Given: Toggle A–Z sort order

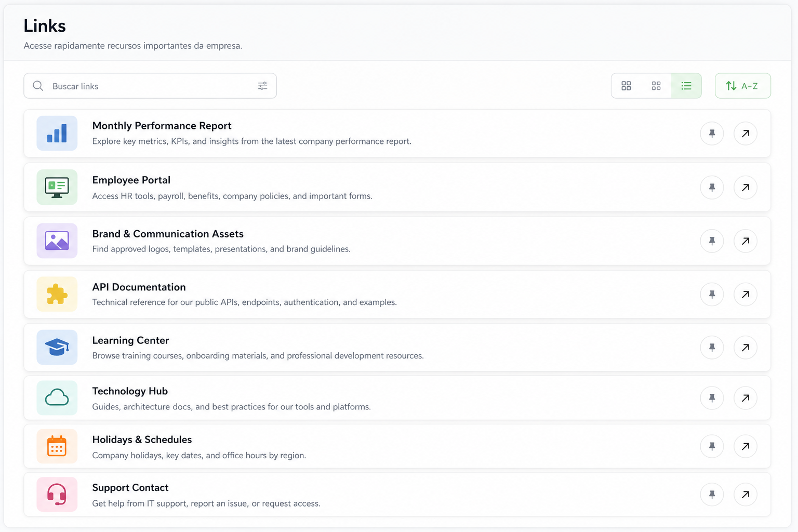Looking at the screenshot, I should pos(743,86).
